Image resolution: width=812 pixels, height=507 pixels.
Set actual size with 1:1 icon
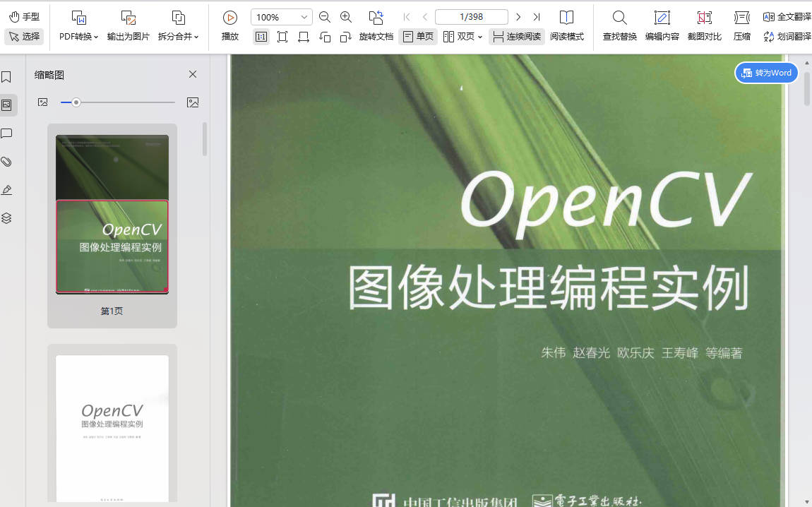click(x=261, y=37)
